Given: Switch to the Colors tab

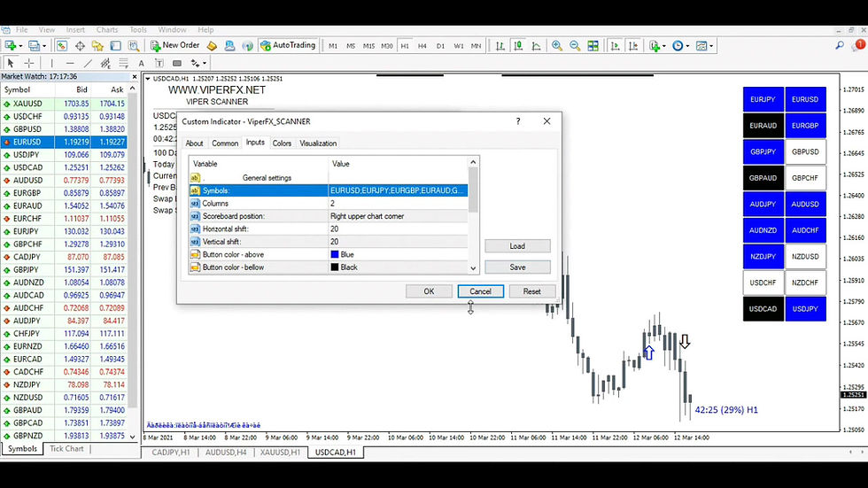Looking at the screenshot, I should click(282, 143).
